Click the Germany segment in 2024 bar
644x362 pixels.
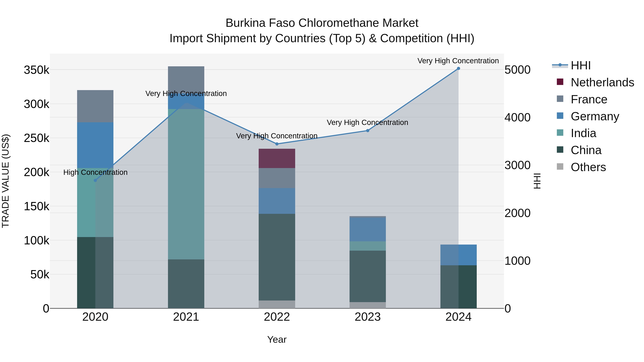point(458,255)
